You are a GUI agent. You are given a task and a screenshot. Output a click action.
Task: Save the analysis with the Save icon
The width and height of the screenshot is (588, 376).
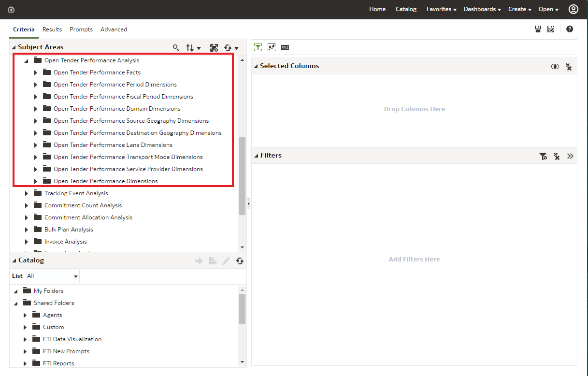[x=538, y=29]
